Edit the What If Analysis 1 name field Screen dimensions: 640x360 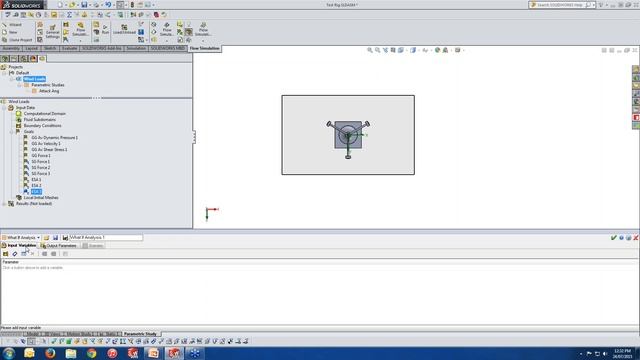pyautogui.click(x=106, y=238)
